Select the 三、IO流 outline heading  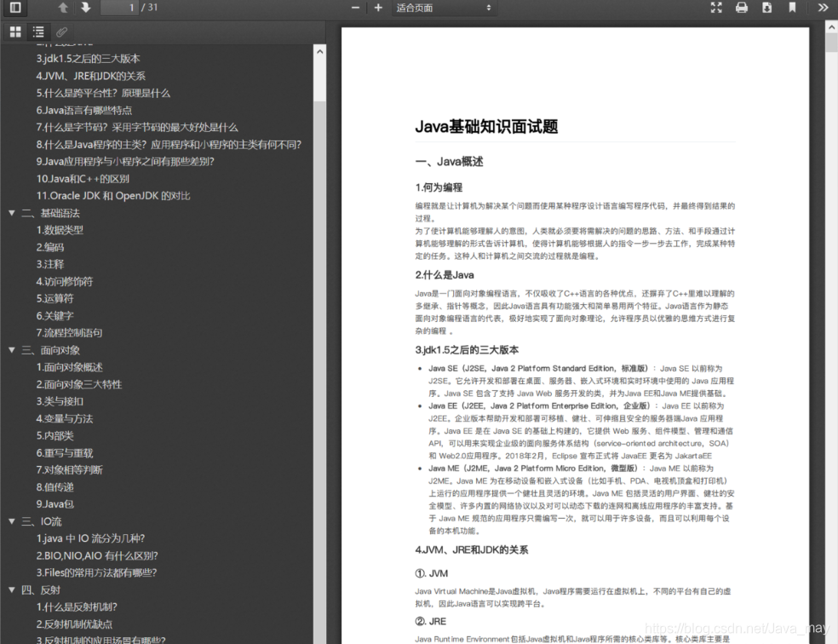(41, 521)
